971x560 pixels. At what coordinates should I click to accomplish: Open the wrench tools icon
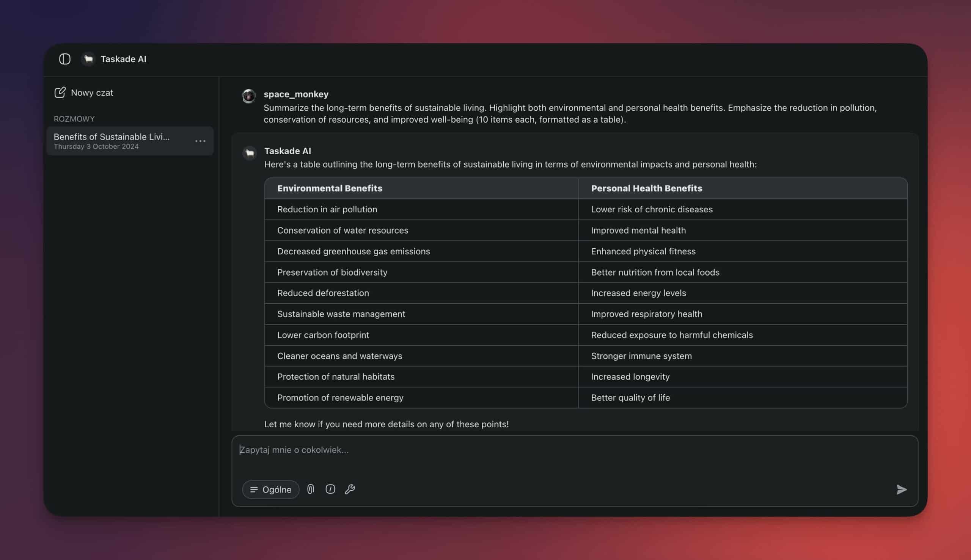(350, 489)
